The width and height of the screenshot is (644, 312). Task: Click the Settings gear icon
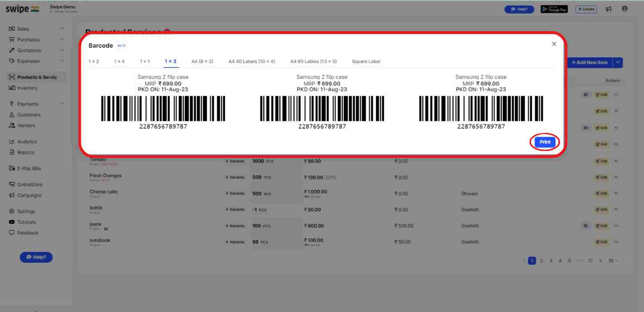click(12, 211)
